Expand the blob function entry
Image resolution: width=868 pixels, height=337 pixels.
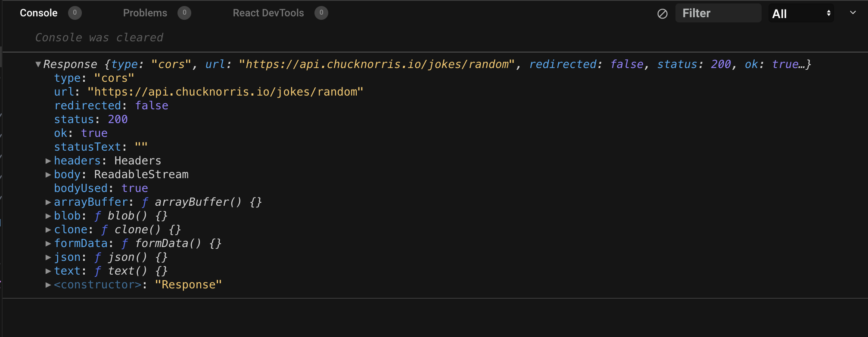pyautogui.click(x=48, y=216)
